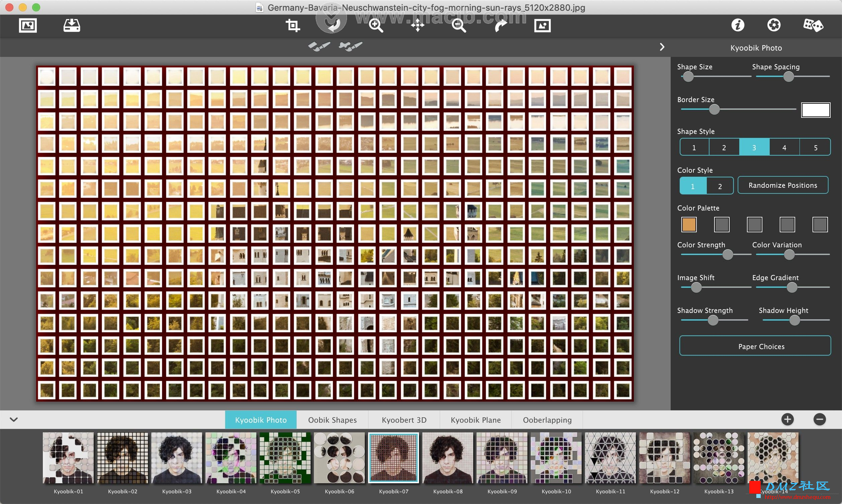Select the move/pan tool

[x=418, y=25]
